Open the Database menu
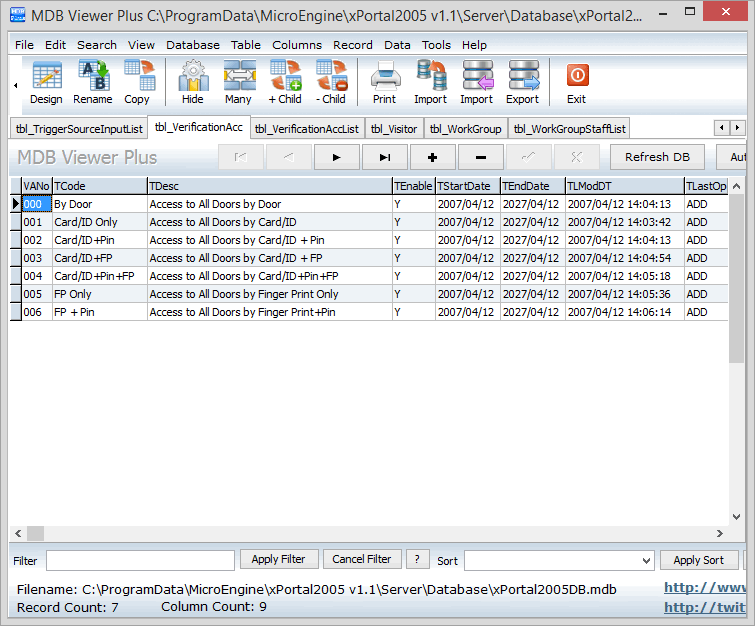This screenshot has width=755, height=626. [x=193, y=45]
